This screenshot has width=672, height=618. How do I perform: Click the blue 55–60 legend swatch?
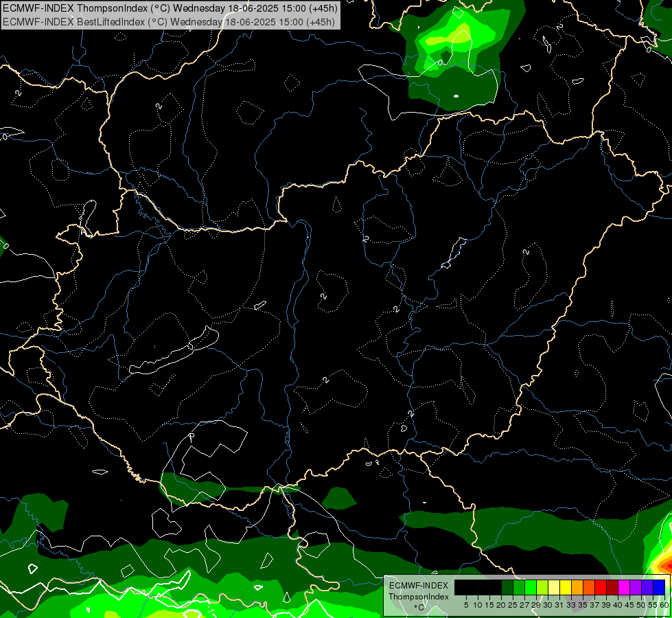(x=659, y=587)
